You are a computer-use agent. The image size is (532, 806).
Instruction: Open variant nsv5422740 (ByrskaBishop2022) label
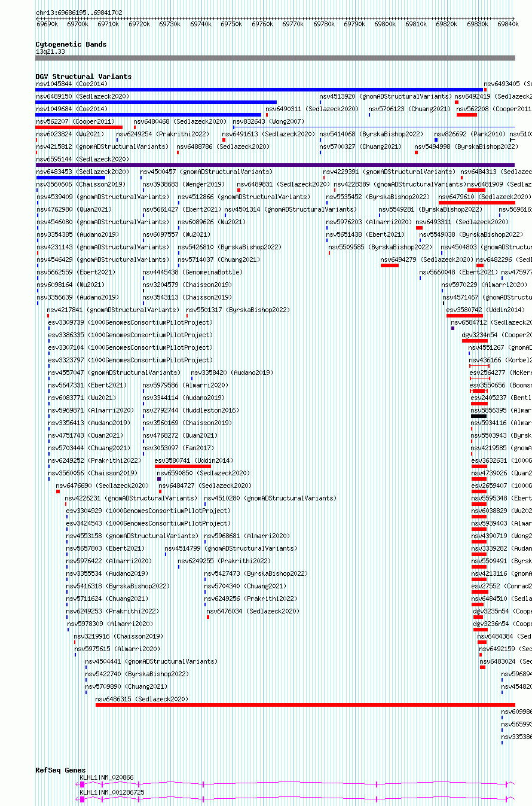[137, 674]
